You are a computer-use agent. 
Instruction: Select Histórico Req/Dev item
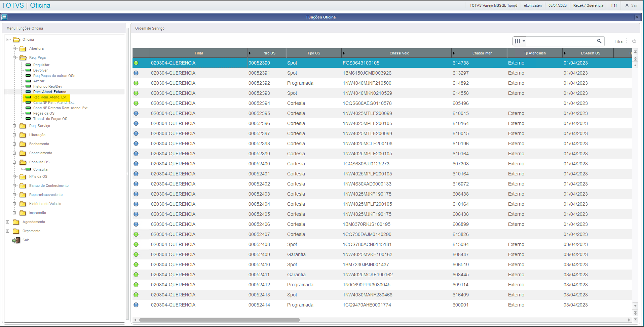[48, 86]
